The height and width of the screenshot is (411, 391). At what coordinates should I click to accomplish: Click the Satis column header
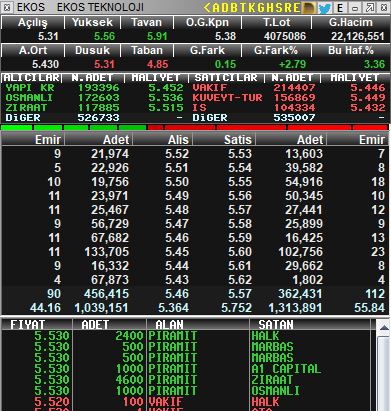click(x=224, y=139)
